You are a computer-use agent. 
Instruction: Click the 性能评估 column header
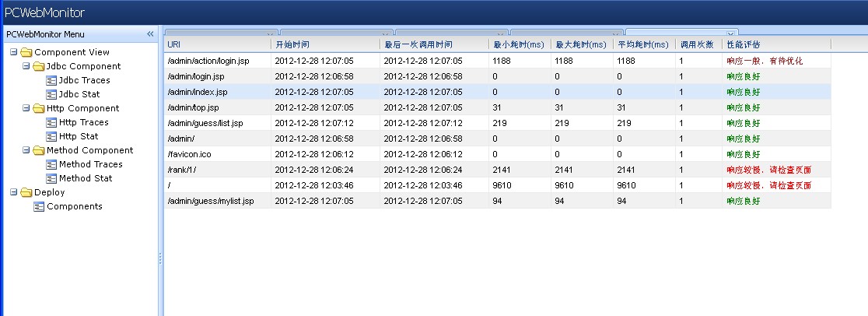coord(775,45)
